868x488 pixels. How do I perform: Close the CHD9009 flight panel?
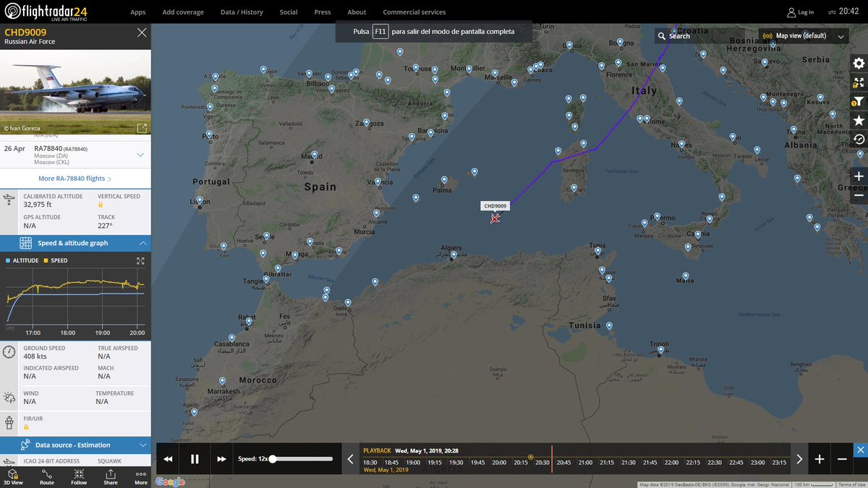142,33
